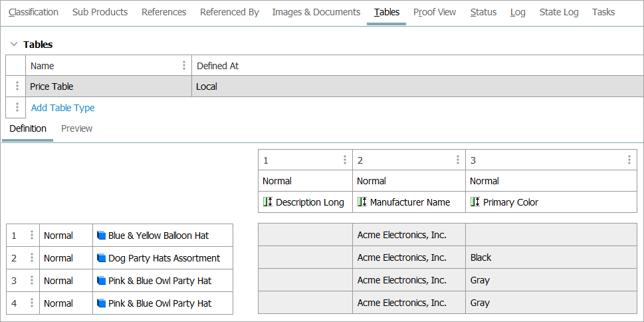This screenshot has width=644, height=322.
Task: Open the Name column header options menu
Action: (184, 65)
